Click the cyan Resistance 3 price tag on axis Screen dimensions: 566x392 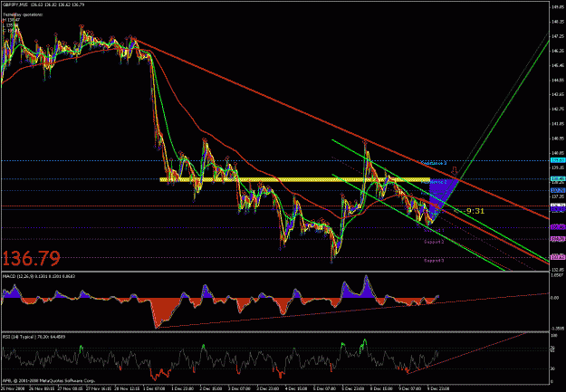557,160
